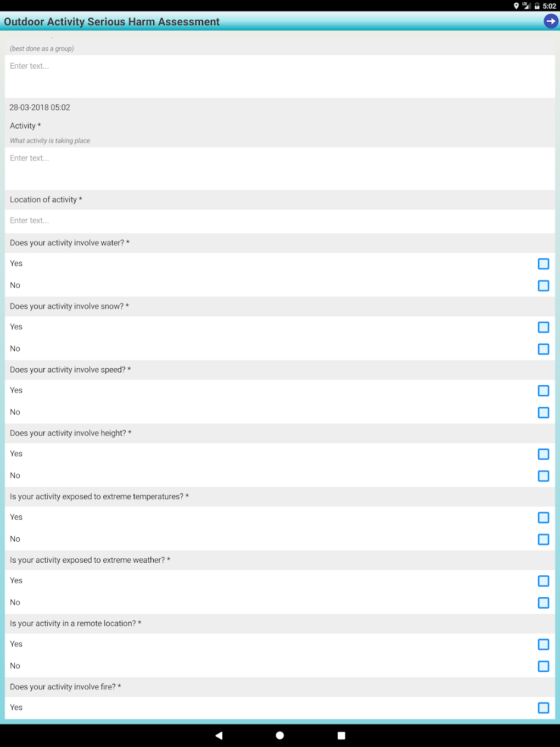This screenshot has height=747, width=560.
Task: Mark Yes for activity involving height
Action: pyautogui.click(x=544, y=454)
